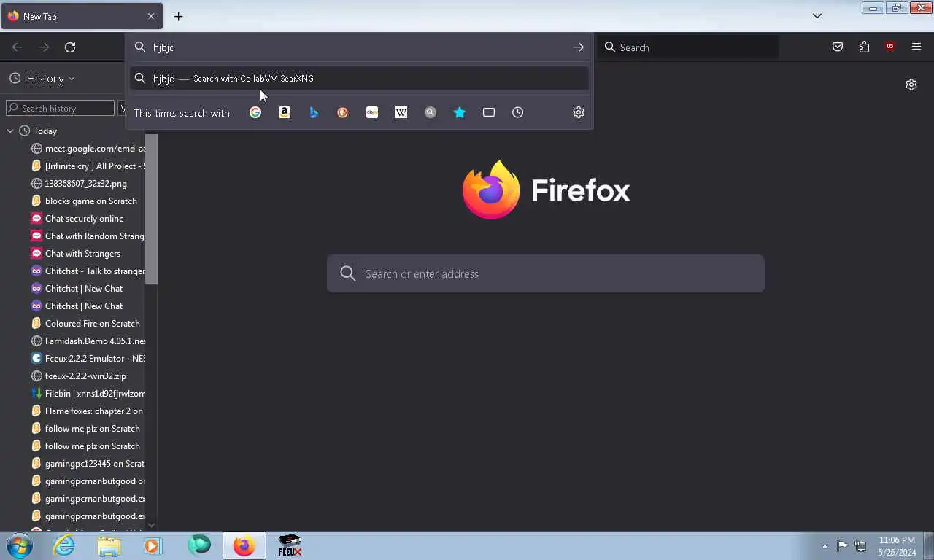This screenshot has width=934, height=560.
Task: Open Fceux 2.2.2 Emulator history entry
Action: 88,359
